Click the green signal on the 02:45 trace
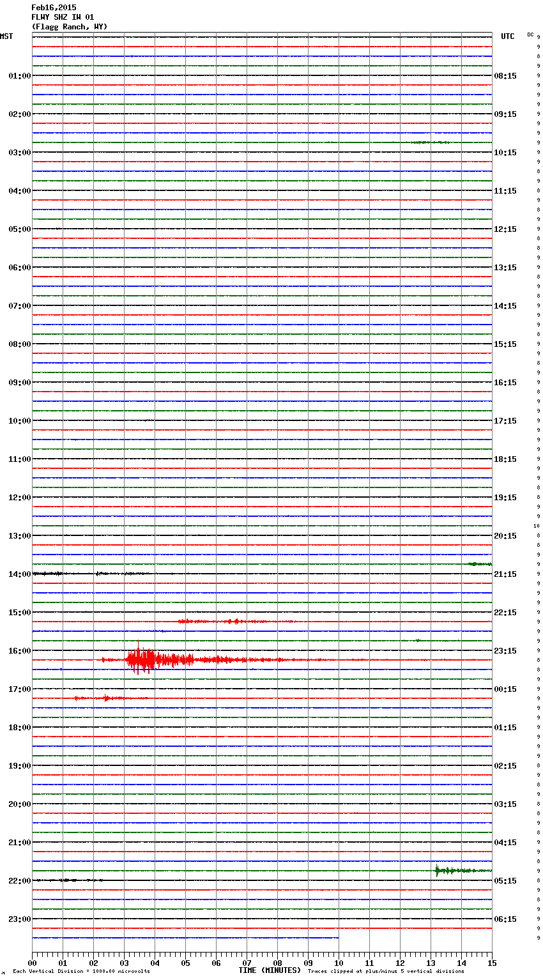 (428, 142)
